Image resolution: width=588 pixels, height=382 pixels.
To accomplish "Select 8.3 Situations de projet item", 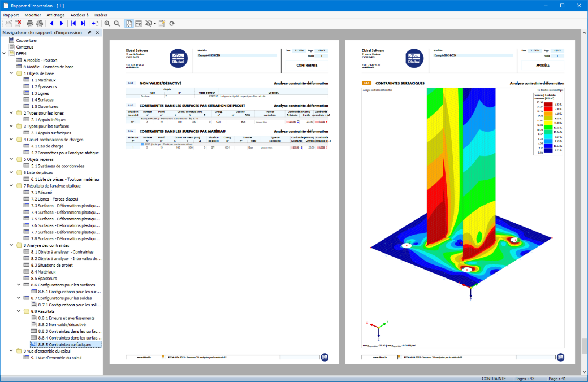I will pos(52,265).
